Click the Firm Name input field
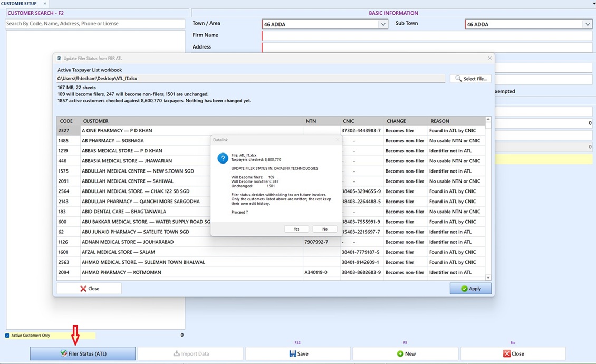596x364 pixels. coord(427,36)
